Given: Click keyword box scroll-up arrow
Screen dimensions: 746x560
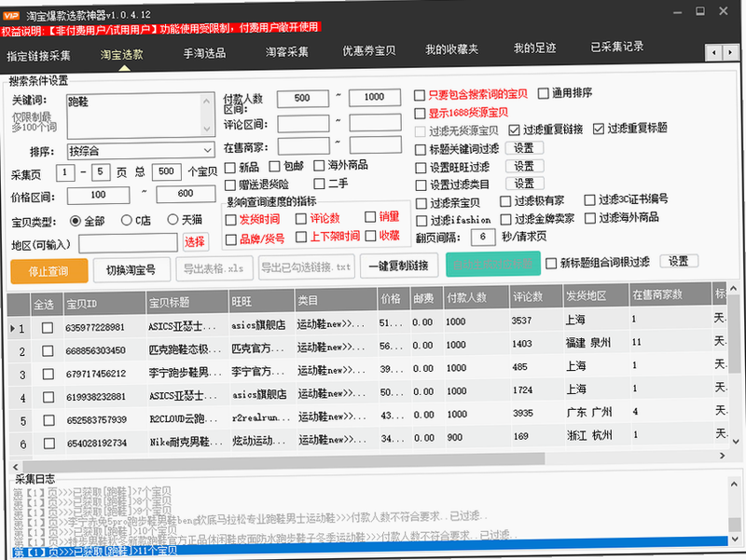Looking at the screenshot, I should tap(206, 101).
